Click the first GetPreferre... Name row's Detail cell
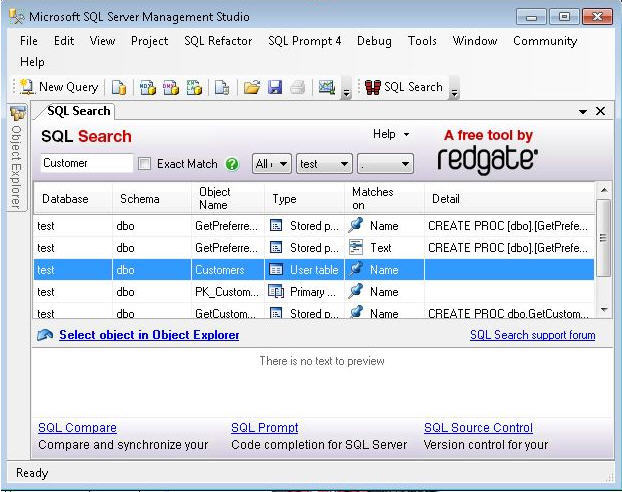 coord(509,226)
